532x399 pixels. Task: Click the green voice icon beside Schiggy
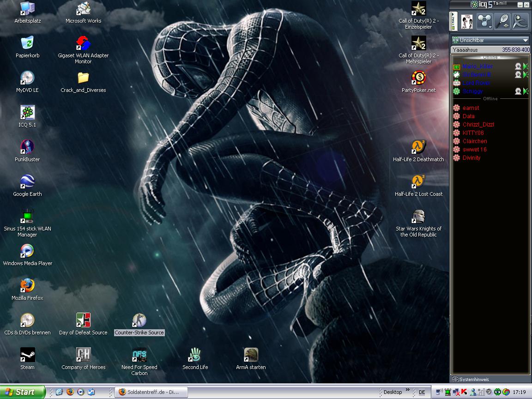(526, 91)
